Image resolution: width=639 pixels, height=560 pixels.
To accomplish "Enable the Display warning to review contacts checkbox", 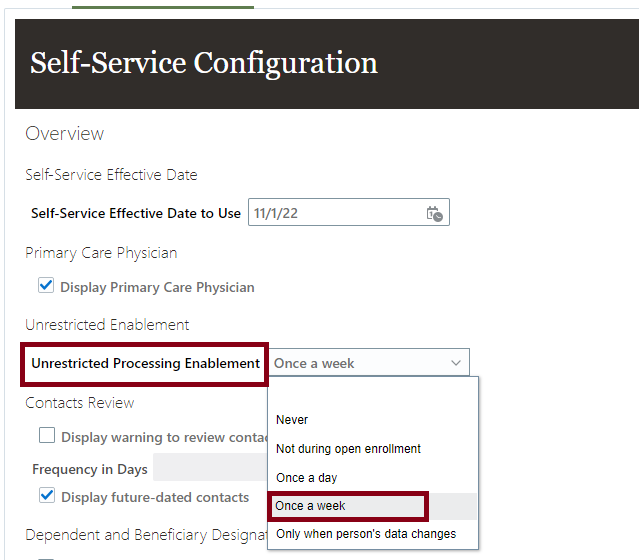I will pyautogui.click(x=47, y=436).
